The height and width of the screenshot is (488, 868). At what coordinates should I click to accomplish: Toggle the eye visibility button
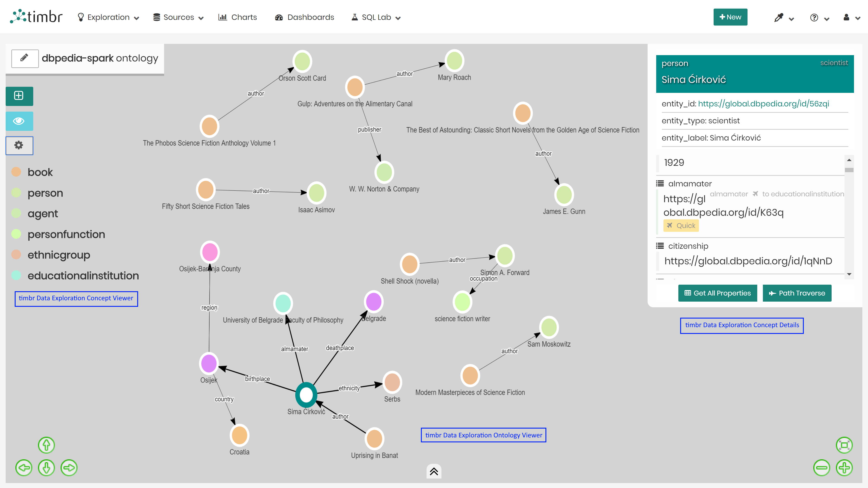19,121
